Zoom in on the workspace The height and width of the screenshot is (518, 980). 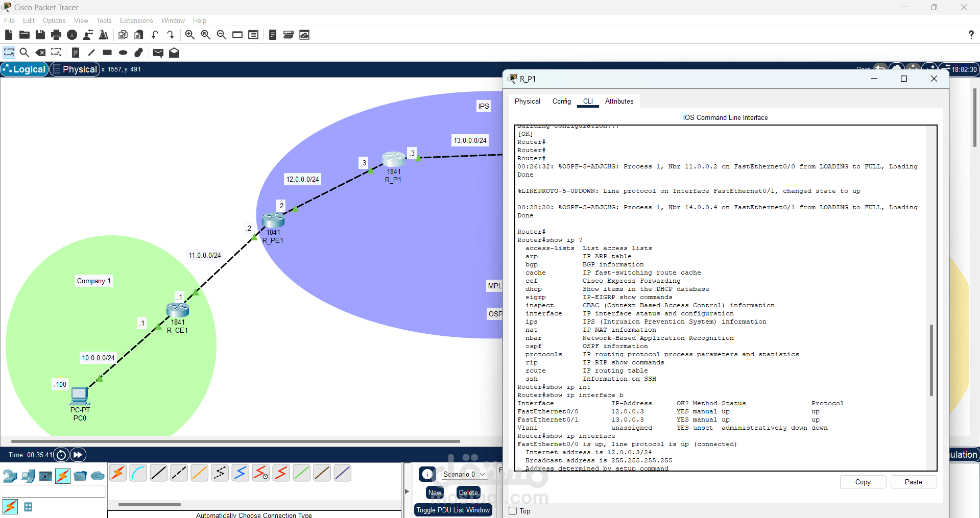click(190, 35)
